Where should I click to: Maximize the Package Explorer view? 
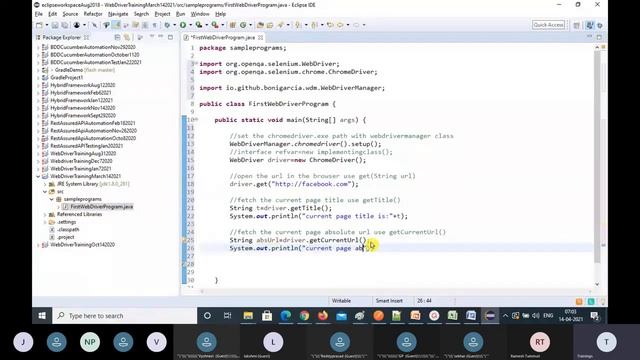pos(170,37)
